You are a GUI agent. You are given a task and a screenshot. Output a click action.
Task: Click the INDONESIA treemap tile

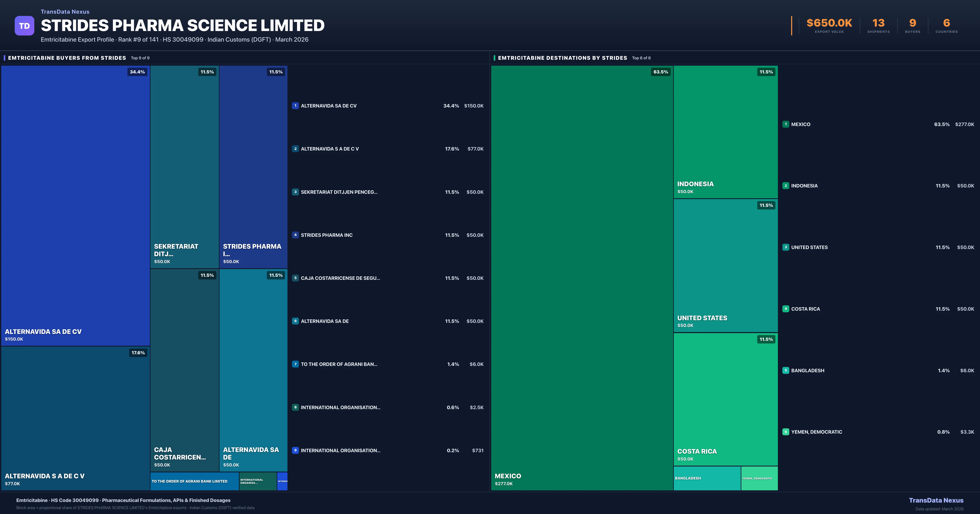(x=725, y=132)
